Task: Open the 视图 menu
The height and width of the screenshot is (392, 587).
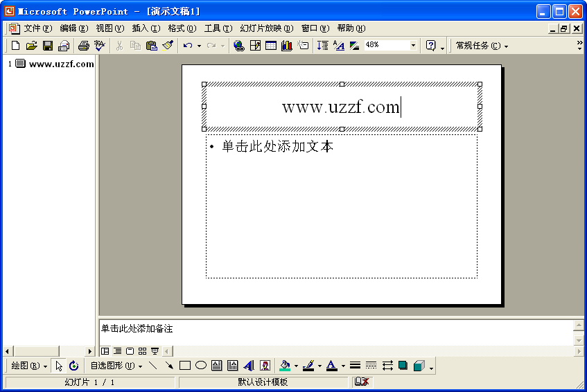Action: coord(110,28)
